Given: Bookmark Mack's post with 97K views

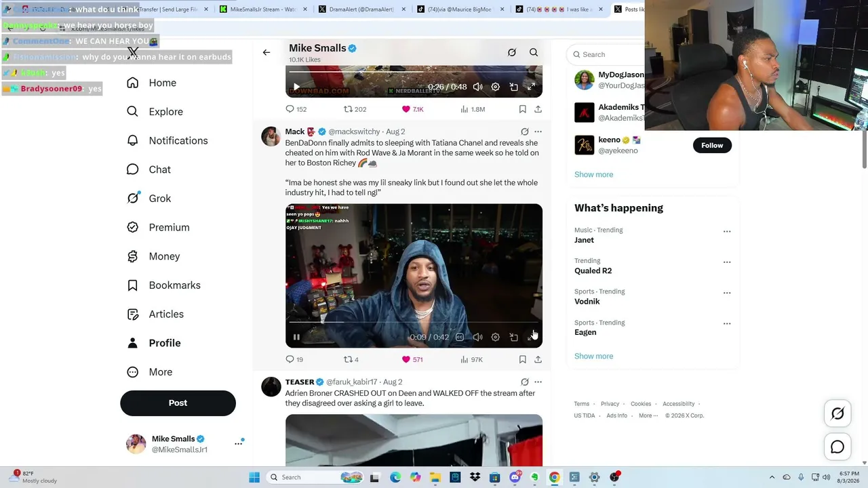Looking at the screenshot, I should click(522, 359).
